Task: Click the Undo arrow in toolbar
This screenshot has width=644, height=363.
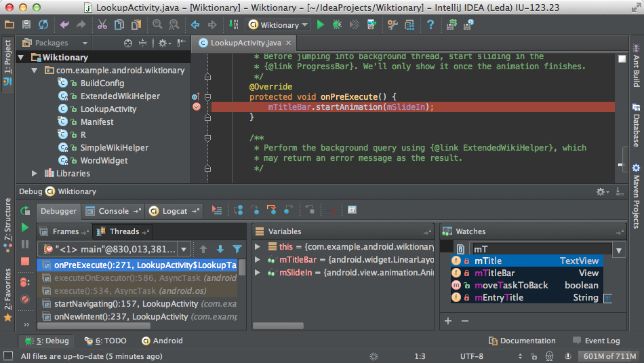Action: 64,24
